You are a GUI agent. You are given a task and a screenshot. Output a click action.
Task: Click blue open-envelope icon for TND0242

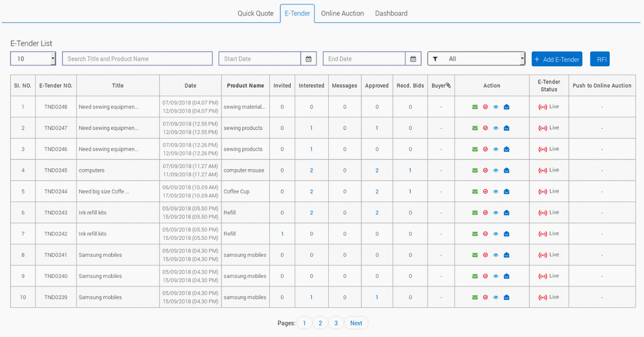click(506, 234)
